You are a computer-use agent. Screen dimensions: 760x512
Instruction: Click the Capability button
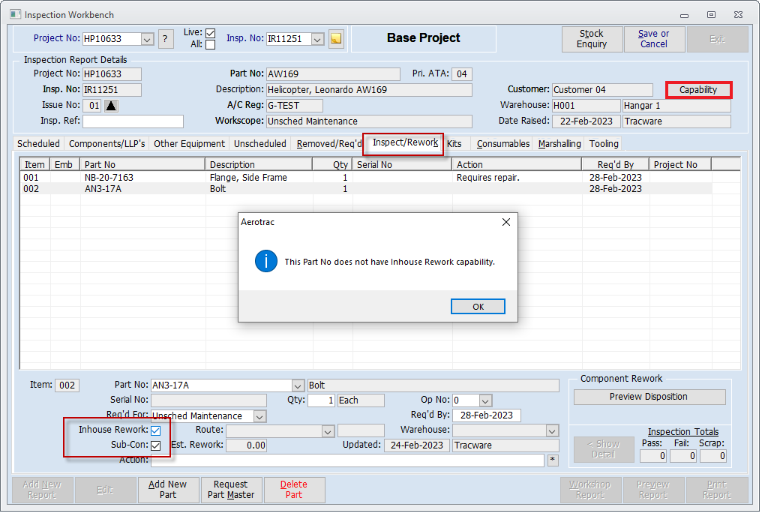698,90
